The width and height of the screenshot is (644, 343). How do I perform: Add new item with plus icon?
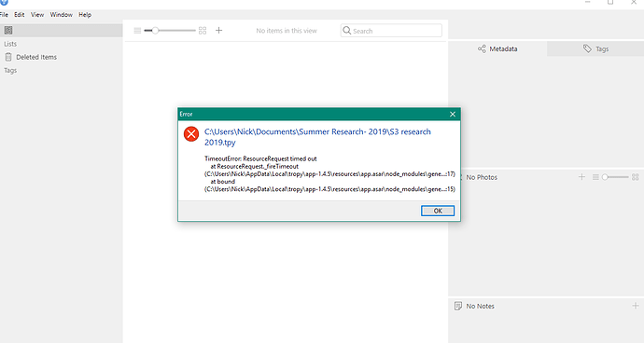(x=219, y=31)
